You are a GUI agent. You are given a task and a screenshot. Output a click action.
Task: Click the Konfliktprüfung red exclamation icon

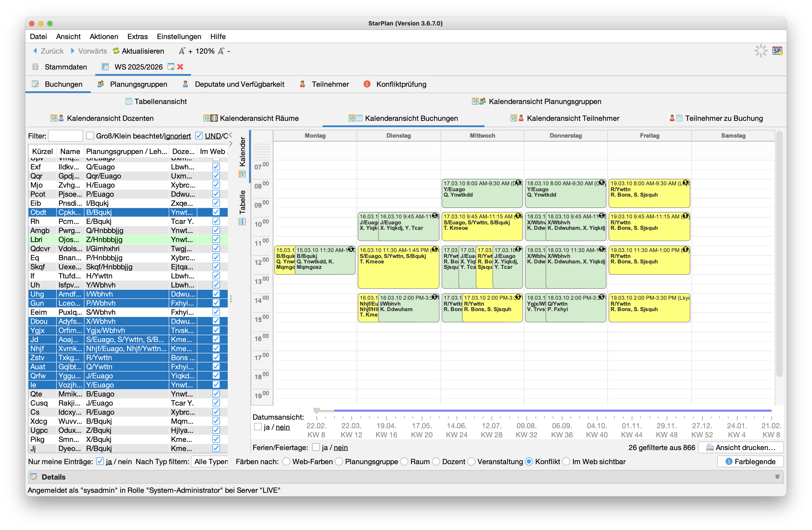[367, 84]
